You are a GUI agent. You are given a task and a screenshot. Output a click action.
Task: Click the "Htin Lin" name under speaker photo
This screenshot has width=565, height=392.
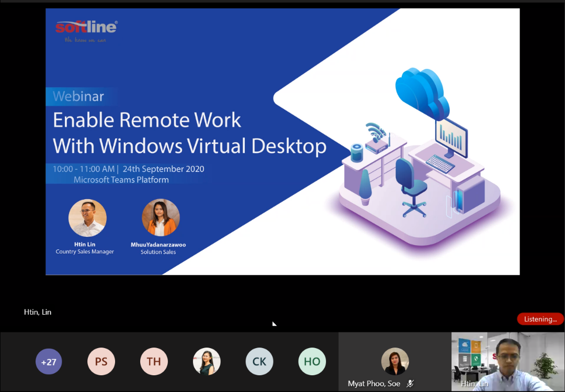click(x=85, y=245)
